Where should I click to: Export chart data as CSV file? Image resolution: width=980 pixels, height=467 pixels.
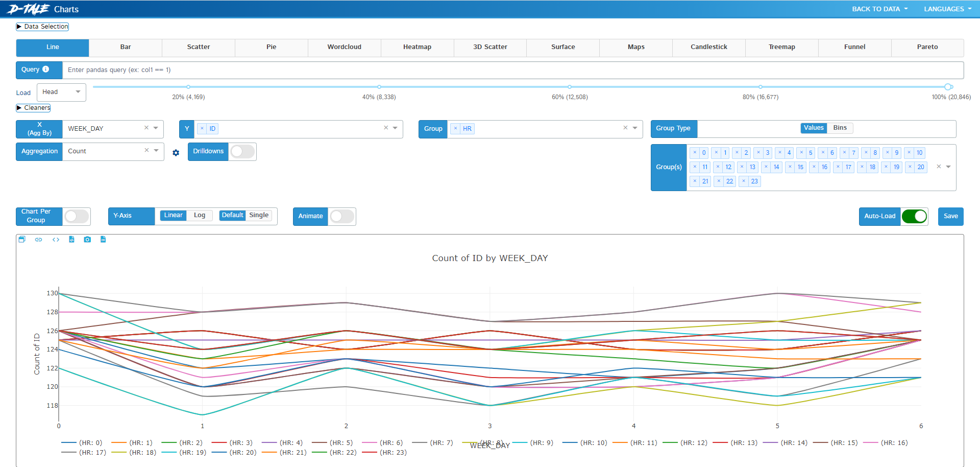103,239
